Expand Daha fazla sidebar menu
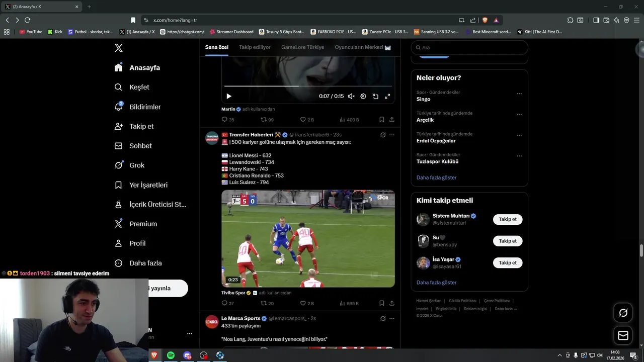 [138, 263]
